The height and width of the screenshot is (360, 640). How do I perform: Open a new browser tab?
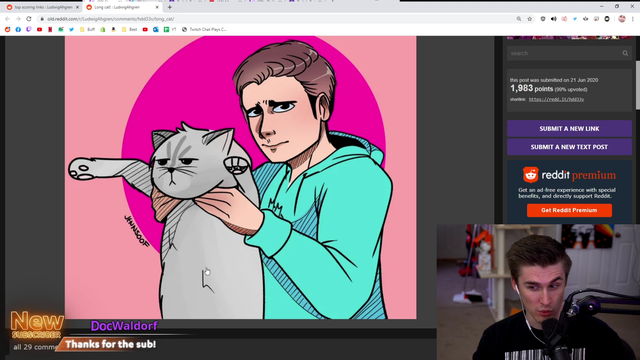click(170, 7)
